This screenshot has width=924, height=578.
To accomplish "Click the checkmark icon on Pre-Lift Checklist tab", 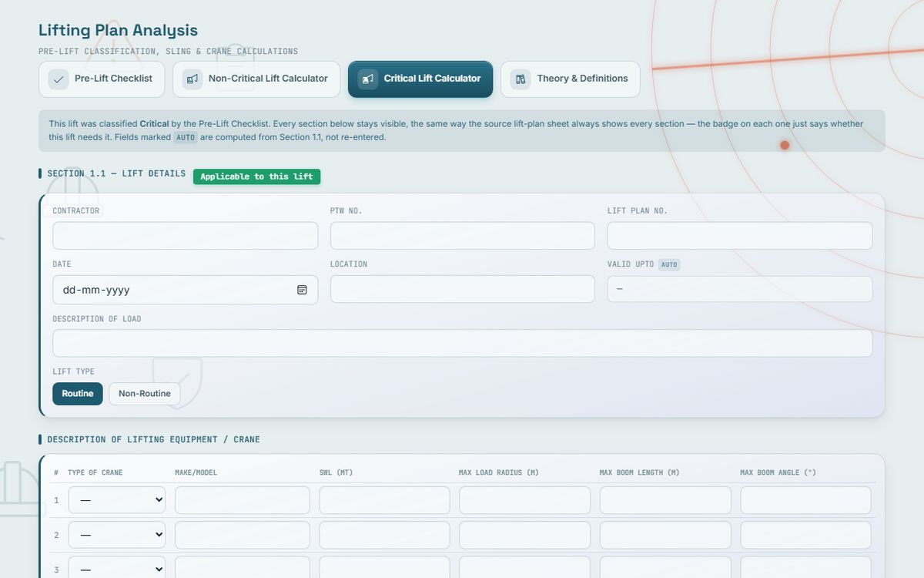I will pyautogui.click(x=59, y=79).
